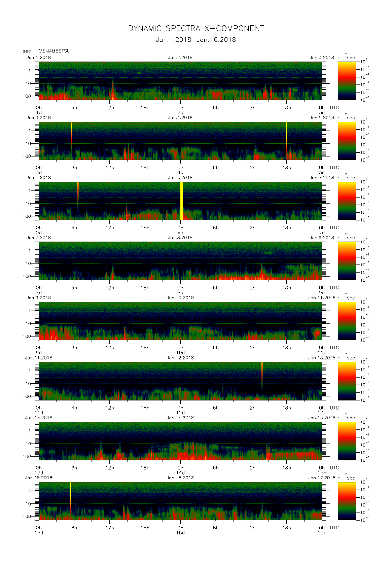Click the wide yellow band at 0h Jan.6

181,201
